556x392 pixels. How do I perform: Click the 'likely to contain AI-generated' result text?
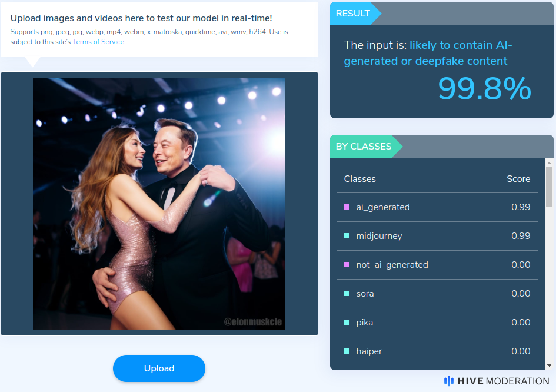(x=428, y=53)
